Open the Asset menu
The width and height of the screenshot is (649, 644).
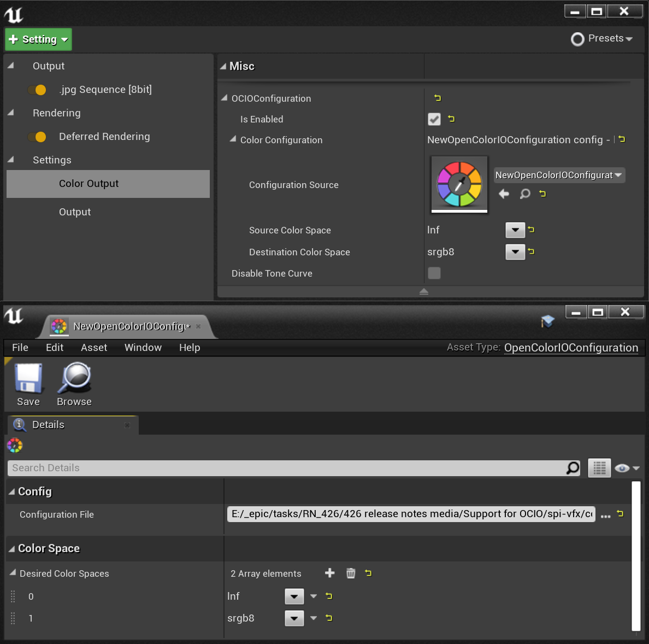click(x=93, y=348)
